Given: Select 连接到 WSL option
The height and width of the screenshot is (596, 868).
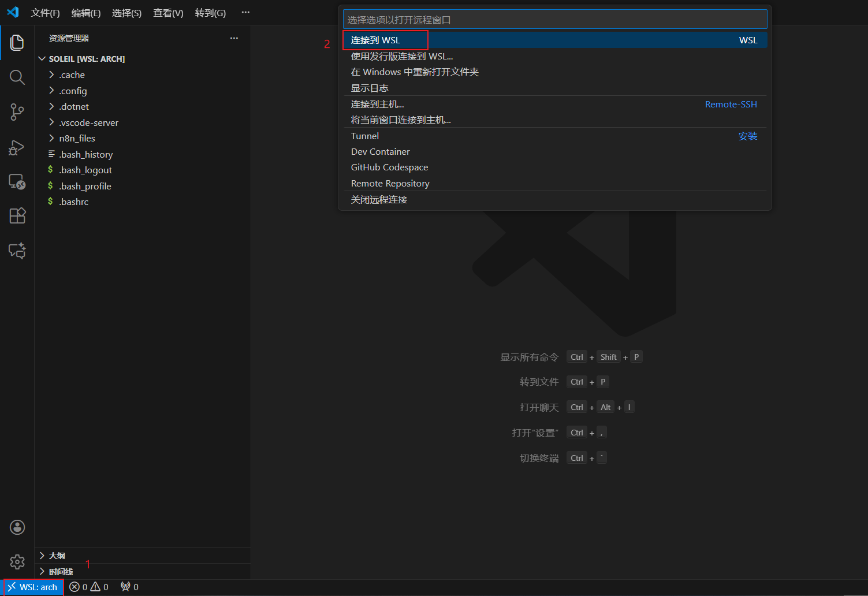Looking at the screenshot, I should [375, 40].
